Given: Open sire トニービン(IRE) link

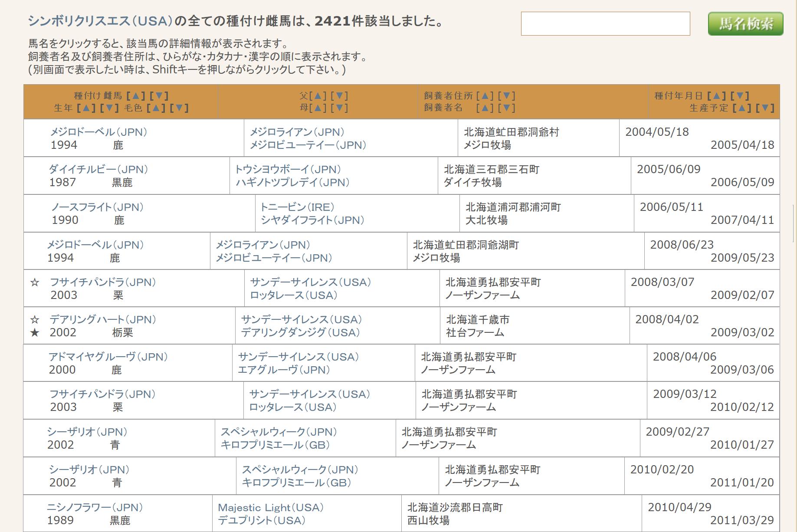Looking at the screenshot, I should point(297,207).
